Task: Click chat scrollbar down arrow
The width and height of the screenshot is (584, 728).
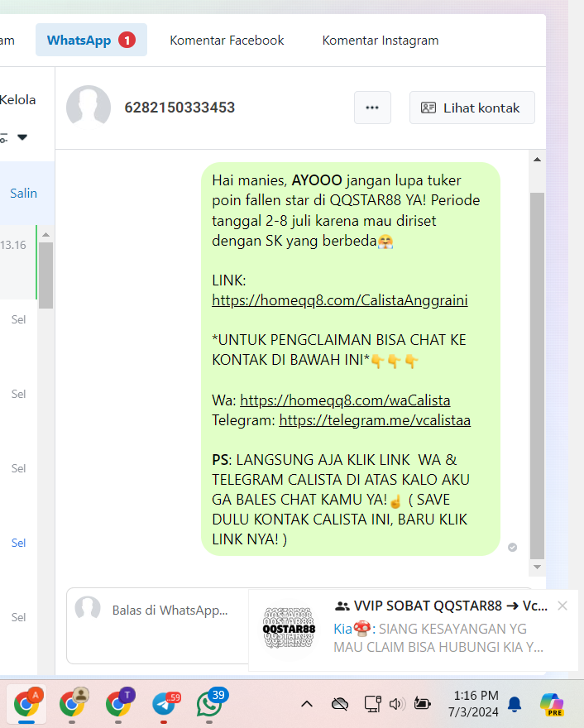Action: [537, 567]
